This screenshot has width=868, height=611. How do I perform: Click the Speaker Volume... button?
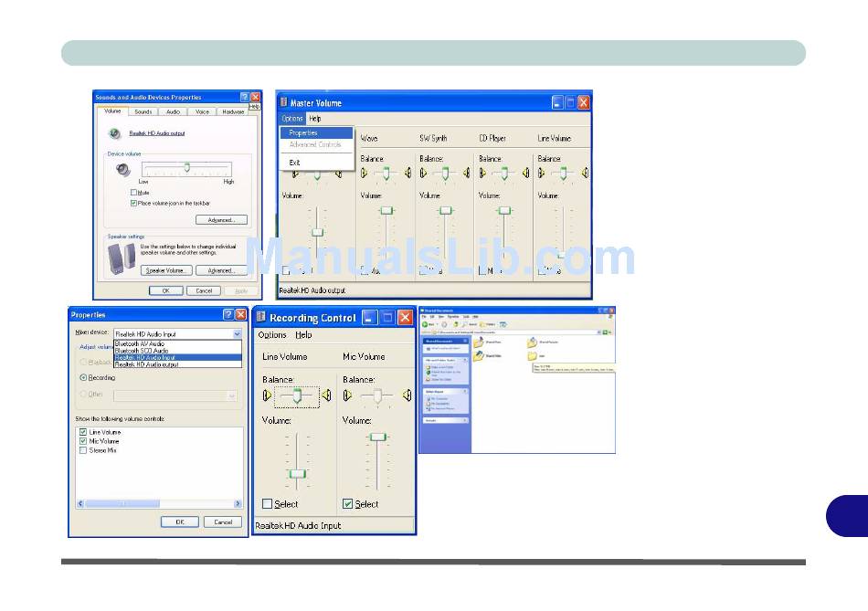166,270
